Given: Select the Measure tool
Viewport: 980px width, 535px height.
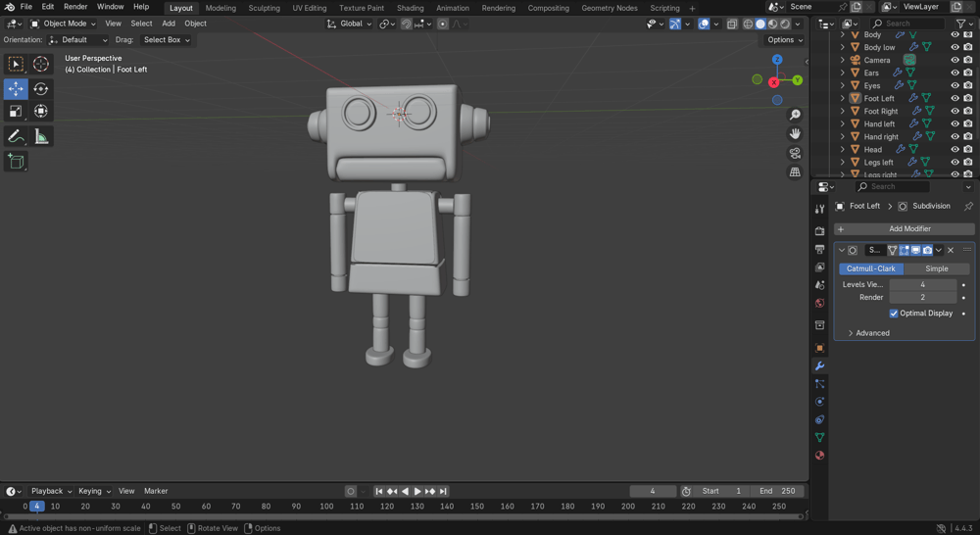Looking at the screenshot, I should 40,136.
